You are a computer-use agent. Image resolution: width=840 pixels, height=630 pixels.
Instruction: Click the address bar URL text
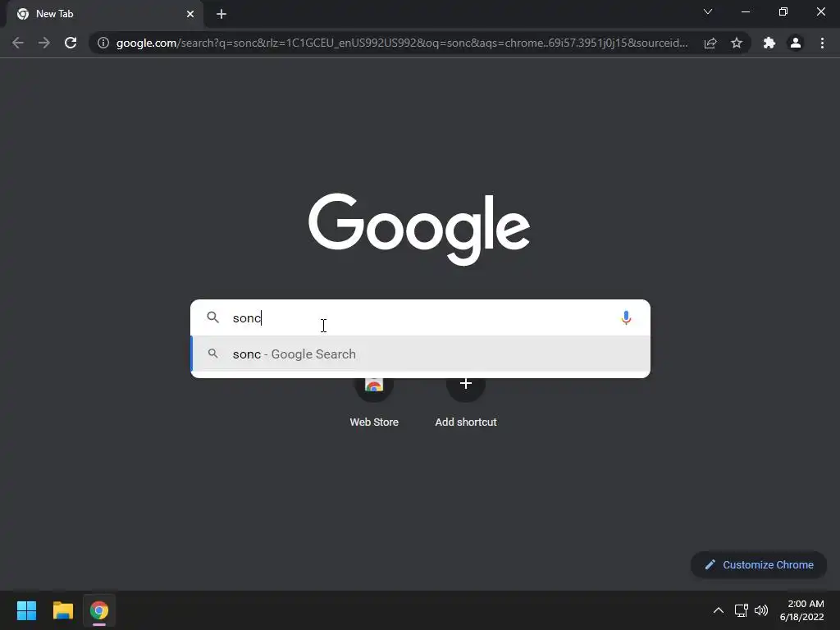pos(402,43)
